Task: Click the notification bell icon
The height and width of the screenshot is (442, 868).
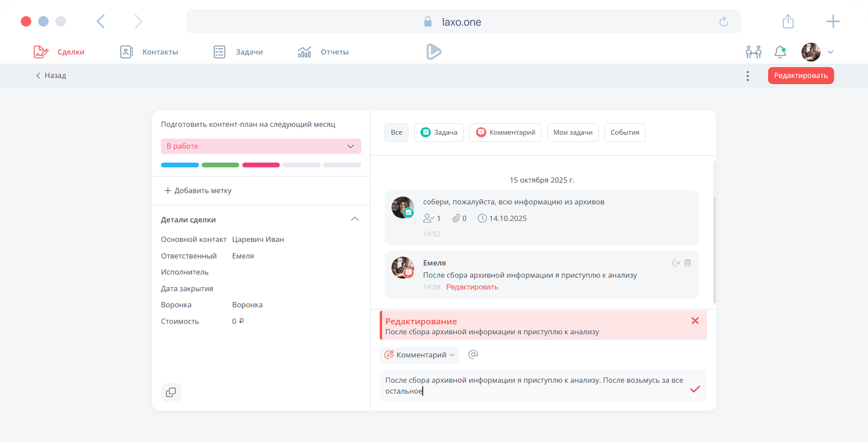Action: [780, 52]
